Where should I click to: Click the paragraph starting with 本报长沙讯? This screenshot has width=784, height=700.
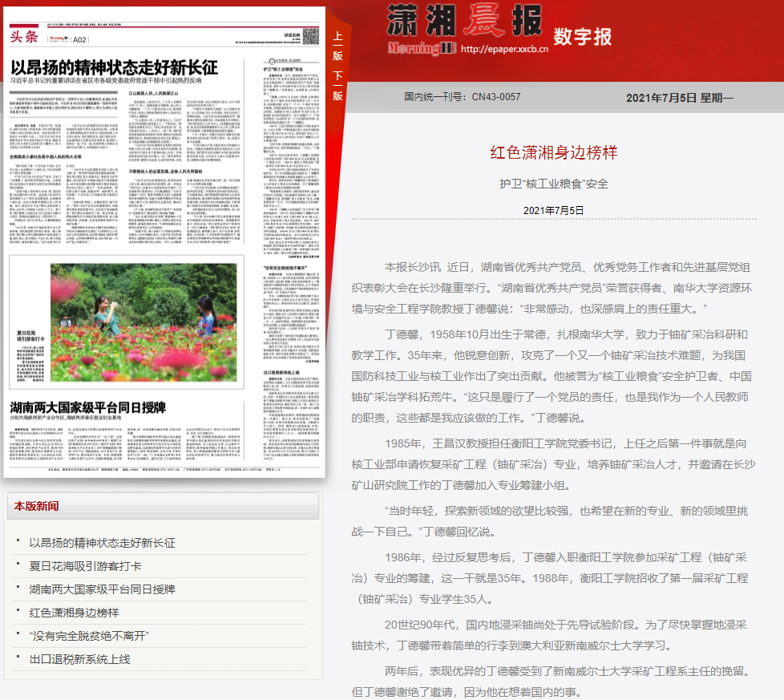pyautogui.click(x=552, y=288)
